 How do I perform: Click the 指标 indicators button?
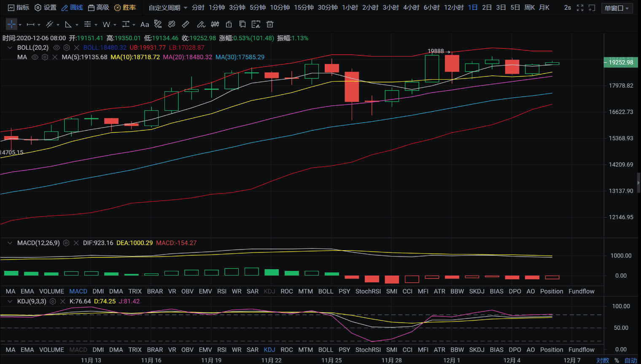(19, 8)
